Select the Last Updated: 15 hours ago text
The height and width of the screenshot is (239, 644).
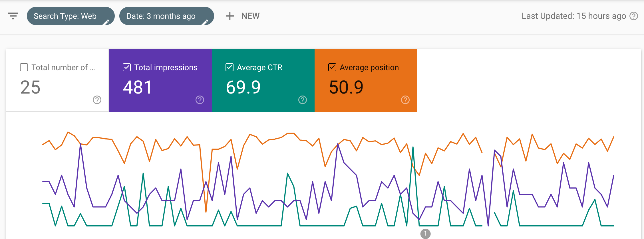(x=574, y=16)
